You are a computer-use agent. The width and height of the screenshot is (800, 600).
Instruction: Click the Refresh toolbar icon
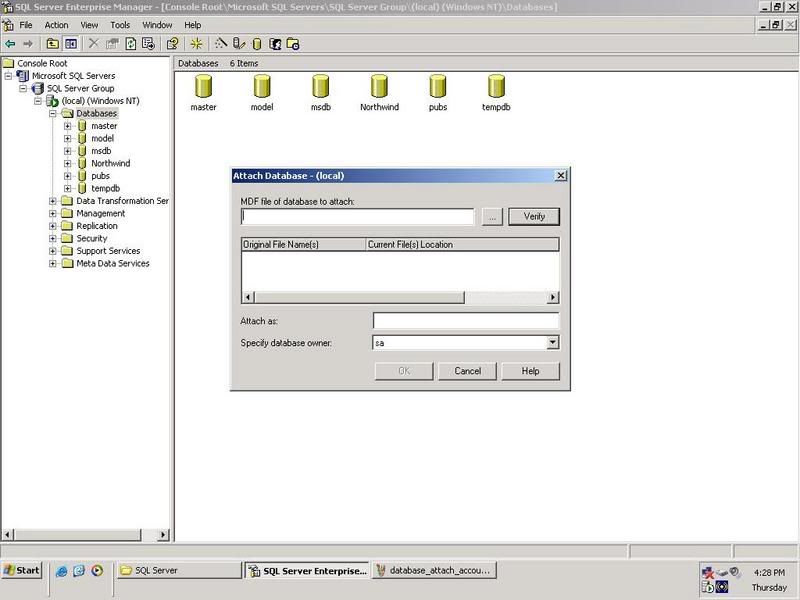coord(131,44)
